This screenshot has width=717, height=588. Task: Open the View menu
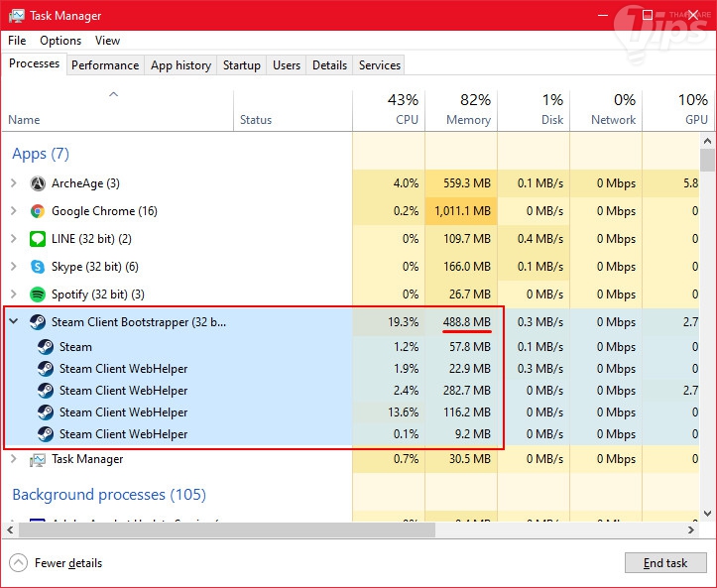coord(107,41)
